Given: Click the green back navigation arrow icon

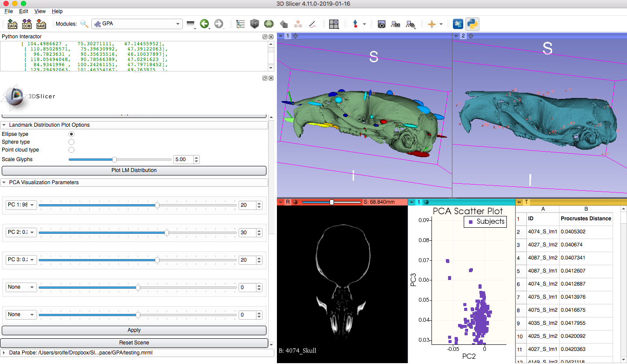Looking at the screenshot, I should (x=205, y=24).
